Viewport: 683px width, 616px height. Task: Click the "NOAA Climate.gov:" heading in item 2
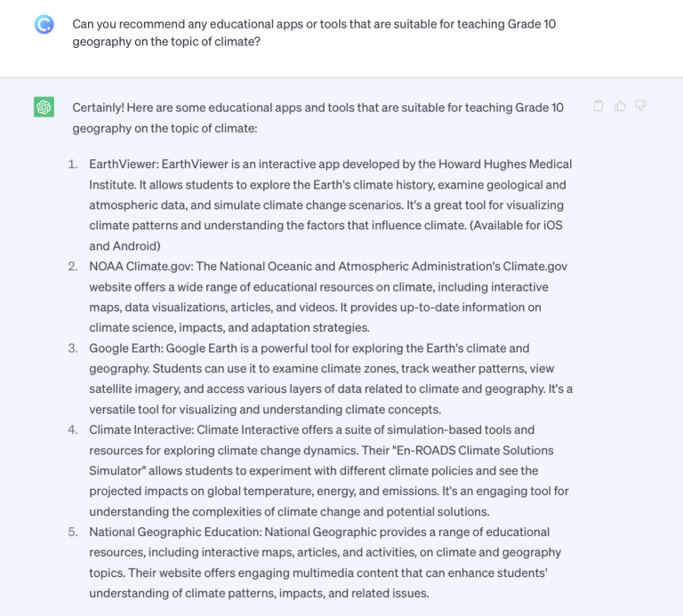click(139, 267)
